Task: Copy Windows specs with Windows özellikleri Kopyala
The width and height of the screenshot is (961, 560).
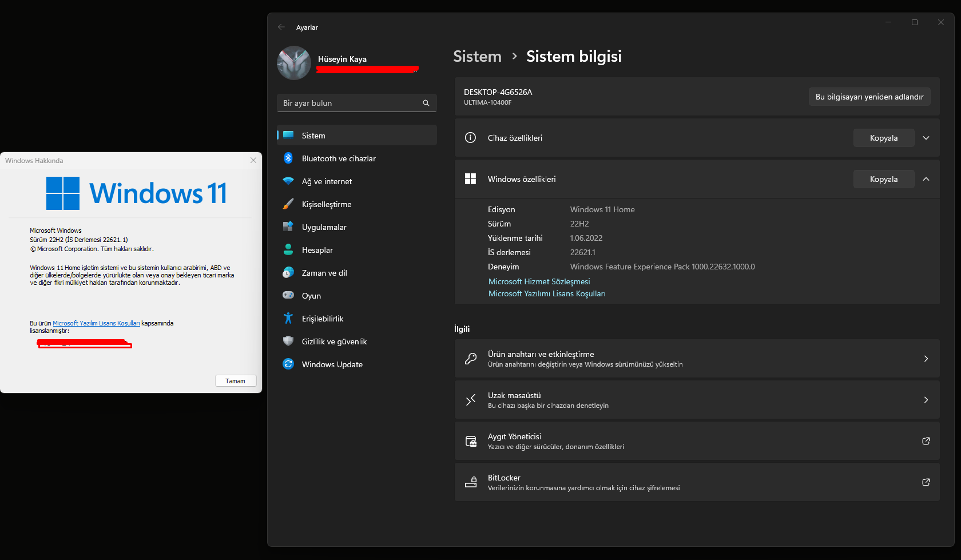Action: (884, 179)
